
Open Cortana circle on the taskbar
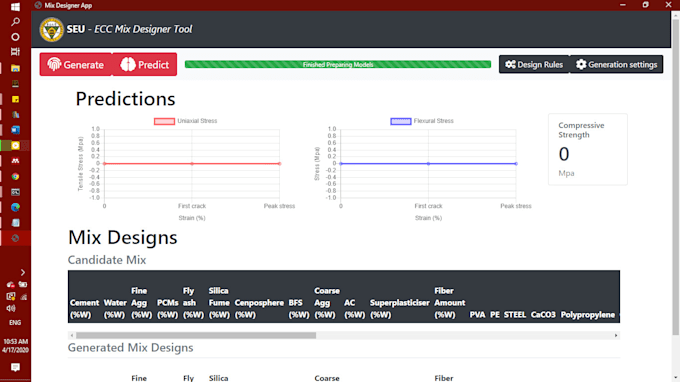click(15, 37)
